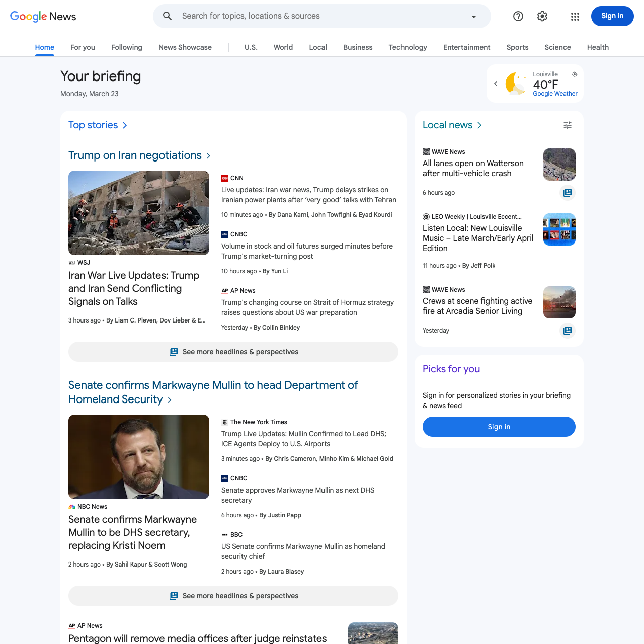
Task: Expand Trump on Iran negotiations story cluster
Action: 208,156
